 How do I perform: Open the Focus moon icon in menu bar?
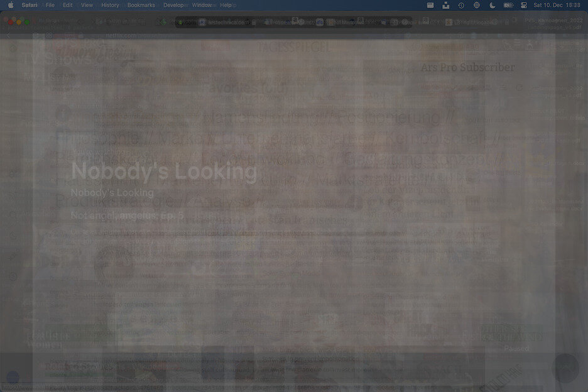tap(493, 5)
